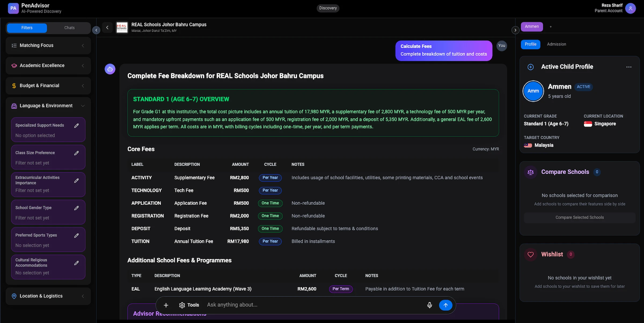Screen dimensions: 644x323
Task: Open Active Child Profile three-dot menu
Action: (629, 67)
